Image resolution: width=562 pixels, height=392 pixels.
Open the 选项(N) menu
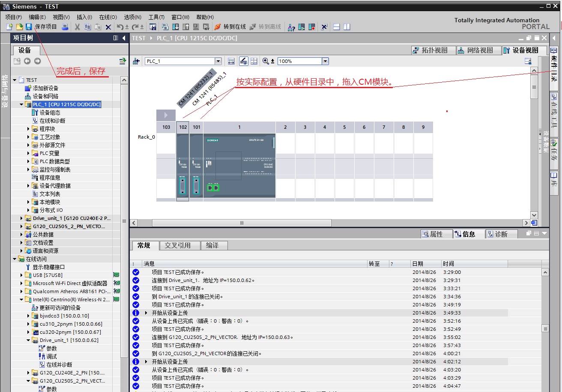(132, 17)
